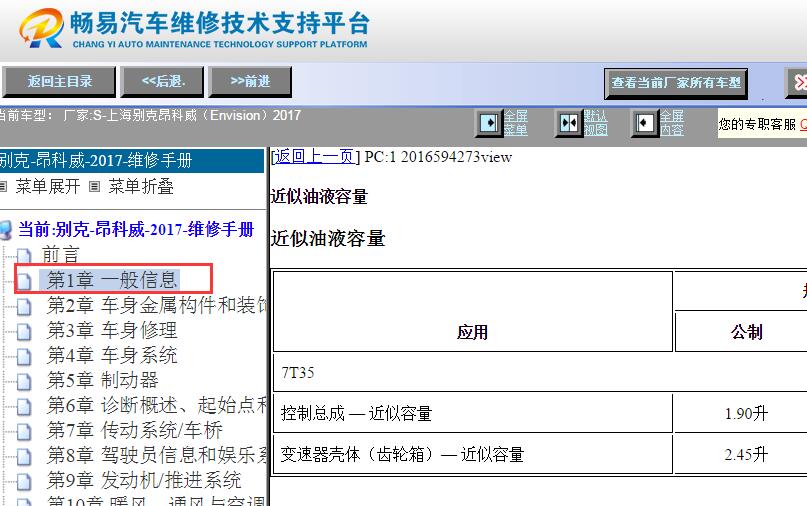Click the 您的专职客服 label

coord(757,124)
